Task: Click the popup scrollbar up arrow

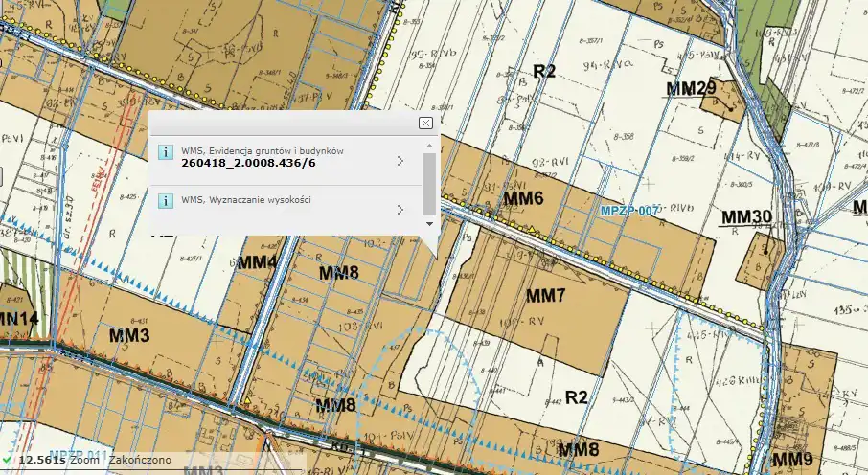Action: (429, 146)
